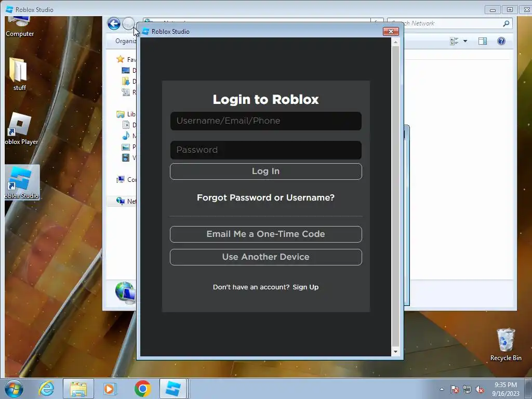
Task: Select Desktop under Favorites
Action: pos(129,70)
